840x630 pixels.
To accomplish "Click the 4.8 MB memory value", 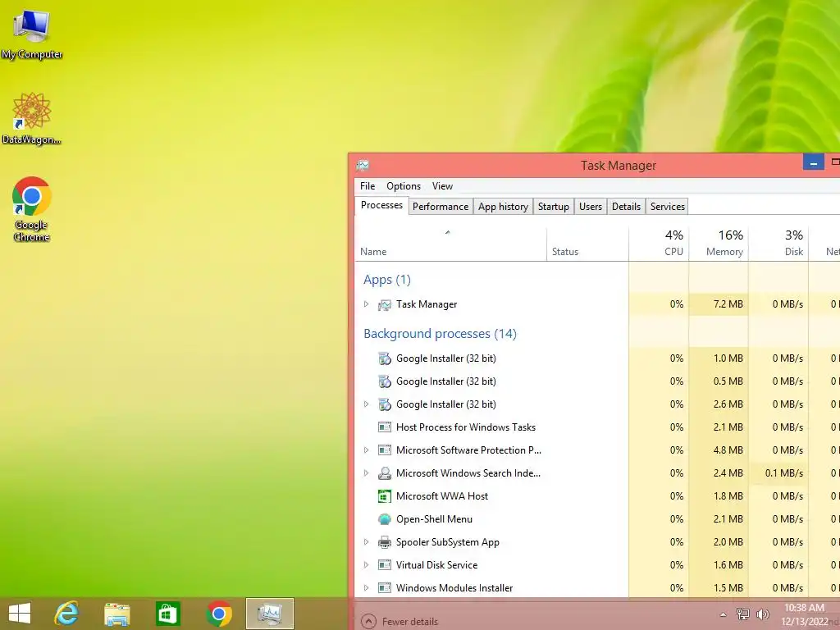I will click(x=728, y=450).
